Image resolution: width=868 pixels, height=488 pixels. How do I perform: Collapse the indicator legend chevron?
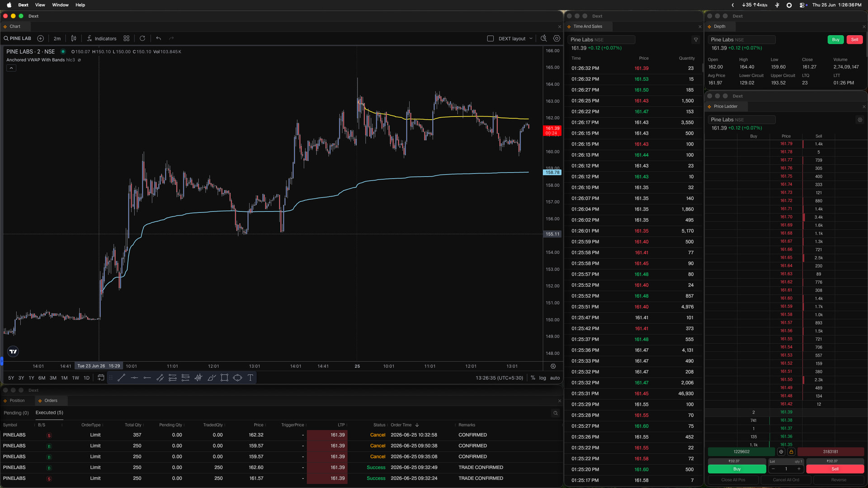[x=11, y=68]
